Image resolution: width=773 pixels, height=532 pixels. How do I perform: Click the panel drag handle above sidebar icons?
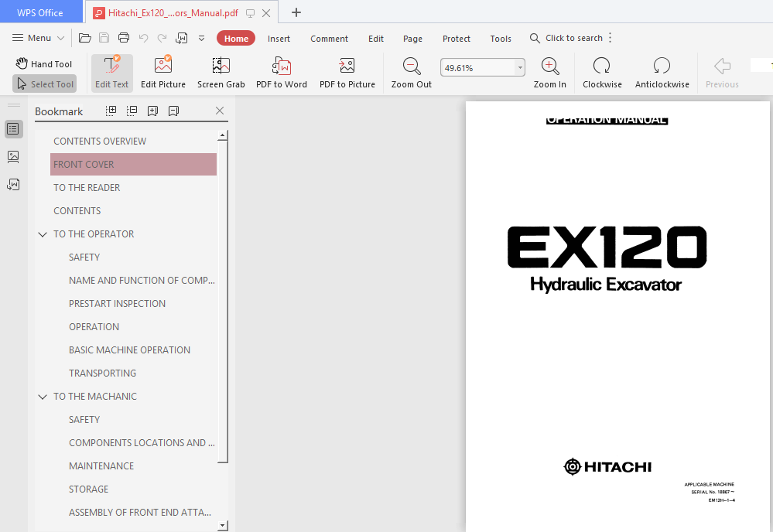click(x=14, y=105)
